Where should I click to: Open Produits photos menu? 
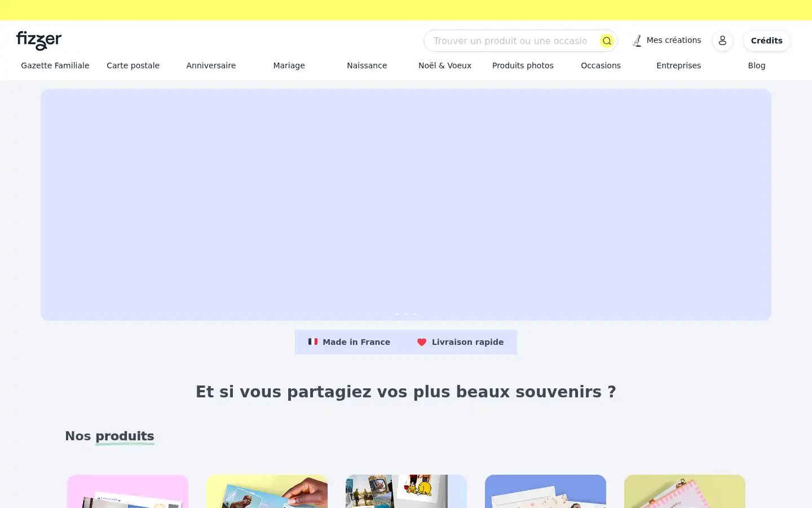point(523,65)
